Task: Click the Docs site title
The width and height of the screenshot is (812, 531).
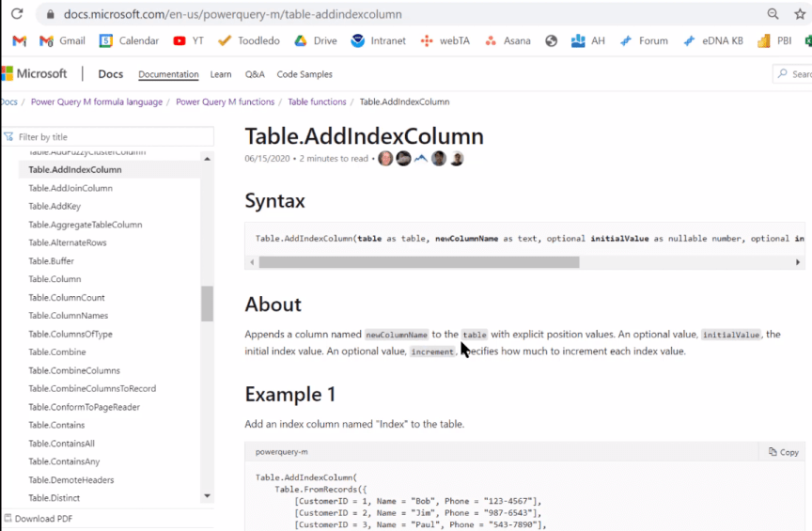Action: click(110, 74)
